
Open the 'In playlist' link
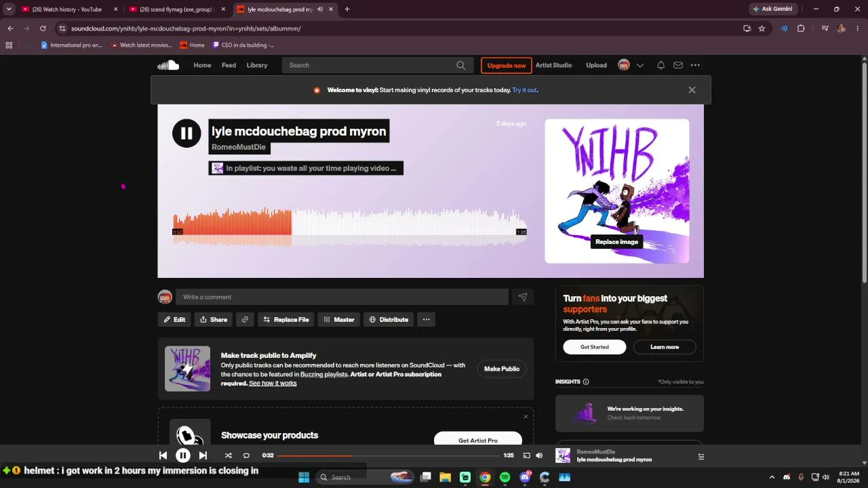(x=306, y=168)
